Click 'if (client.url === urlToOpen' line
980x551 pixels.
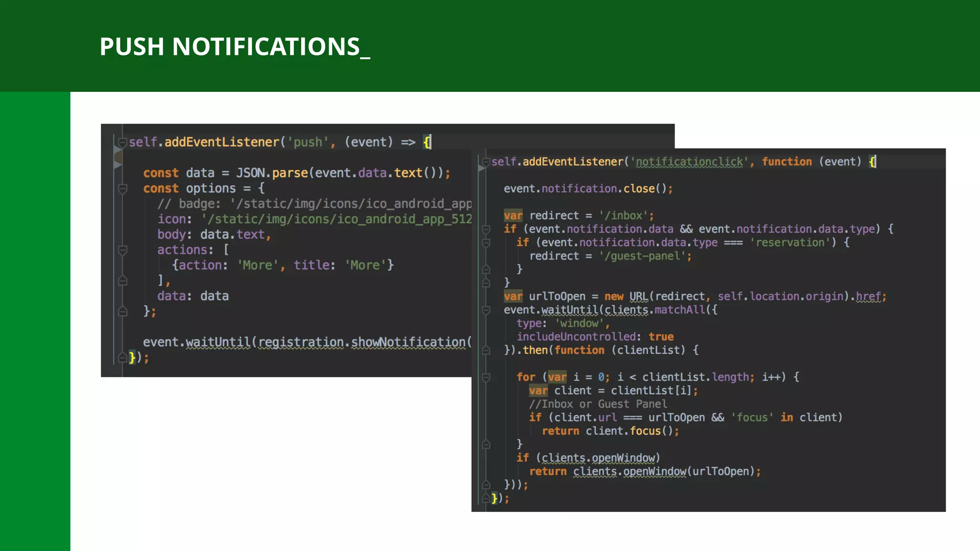686,418
